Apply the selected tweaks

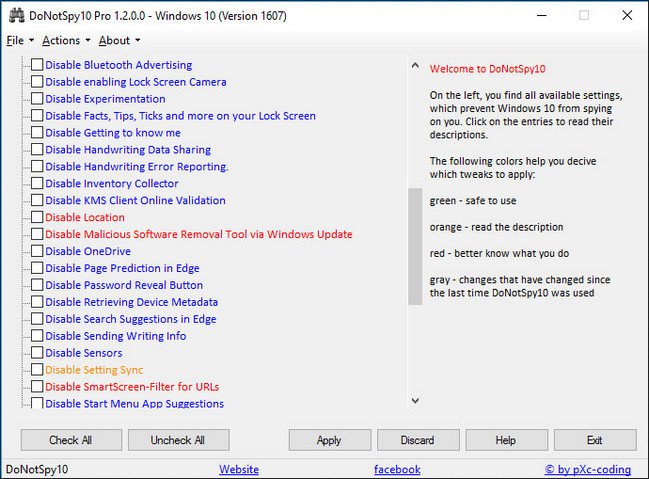[330, 440]
